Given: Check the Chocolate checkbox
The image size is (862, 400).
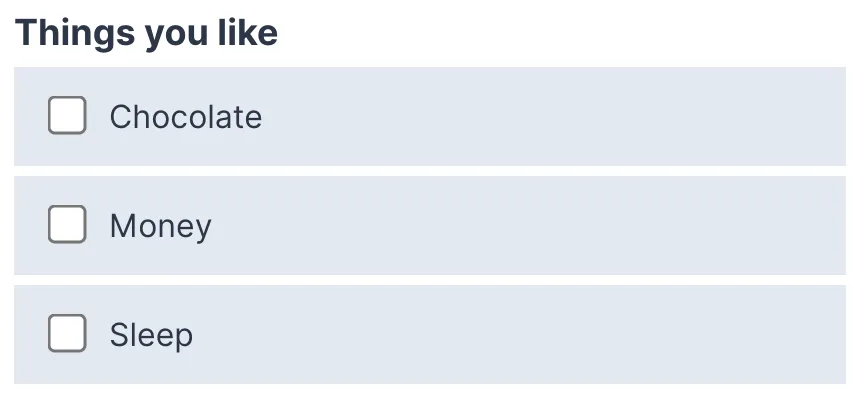Looking at the screenshot, I should coord(67,116).
